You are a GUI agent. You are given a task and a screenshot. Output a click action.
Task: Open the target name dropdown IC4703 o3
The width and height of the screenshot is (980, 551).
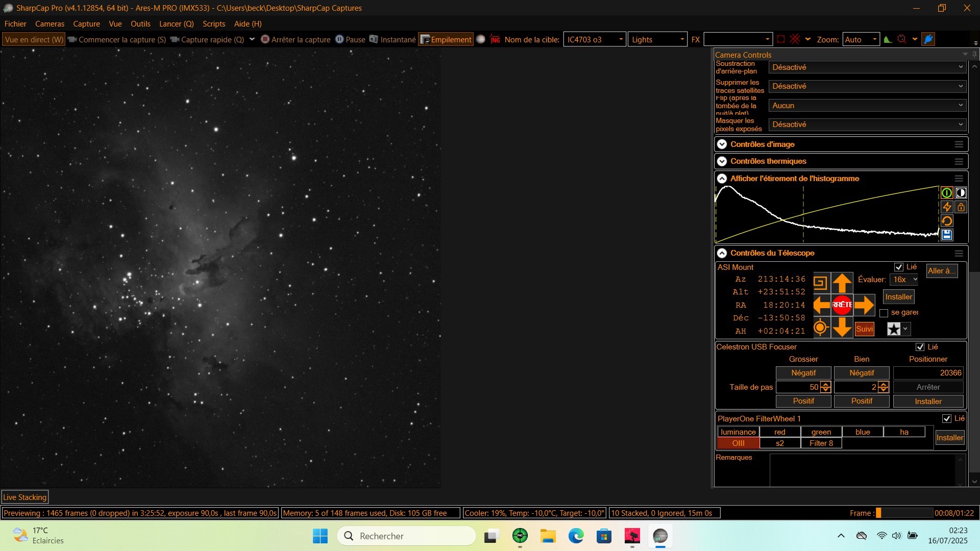pyautogui.click(x=595, y=39)
